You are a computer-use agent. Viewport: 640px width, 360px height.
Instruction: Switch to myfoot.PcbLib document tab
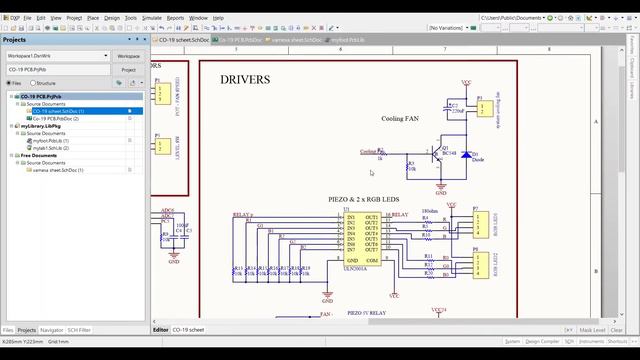pos(345,40)
